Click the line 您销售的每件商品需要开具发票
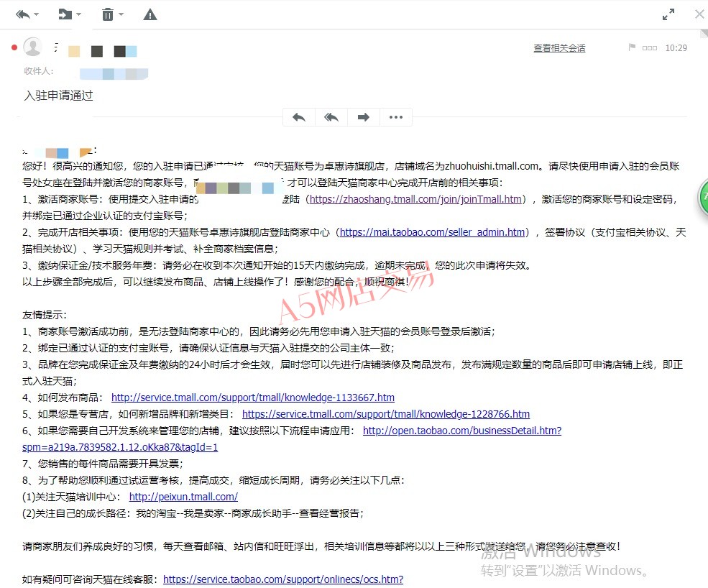This screenshot has height=588, width=708. tap(103, 464)
